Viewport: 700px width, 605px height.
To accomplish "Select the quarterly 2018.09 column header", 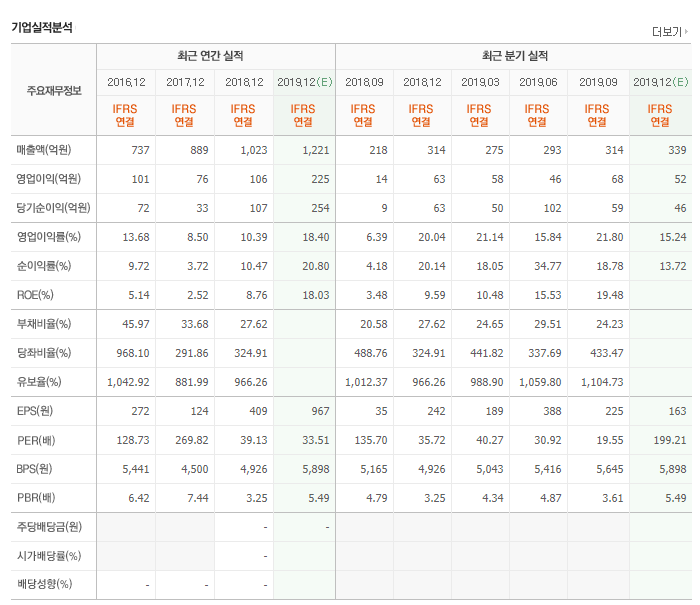I will click(x=364, y=82).
